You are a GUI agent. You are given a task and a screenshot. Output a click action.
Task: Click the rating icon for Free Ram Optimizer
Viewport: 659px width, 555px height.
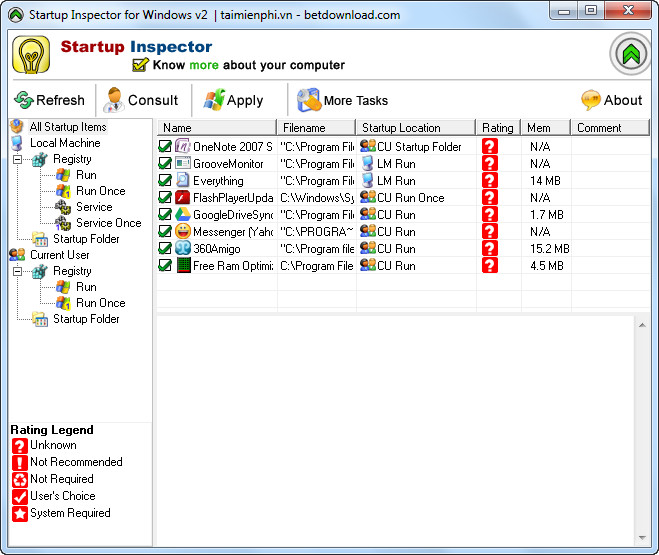(x=490, y=266)
